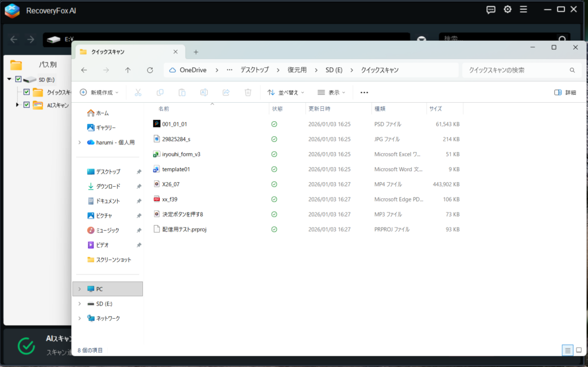
Task: Open the 詳細 details pane
Action: pos(565,92)
